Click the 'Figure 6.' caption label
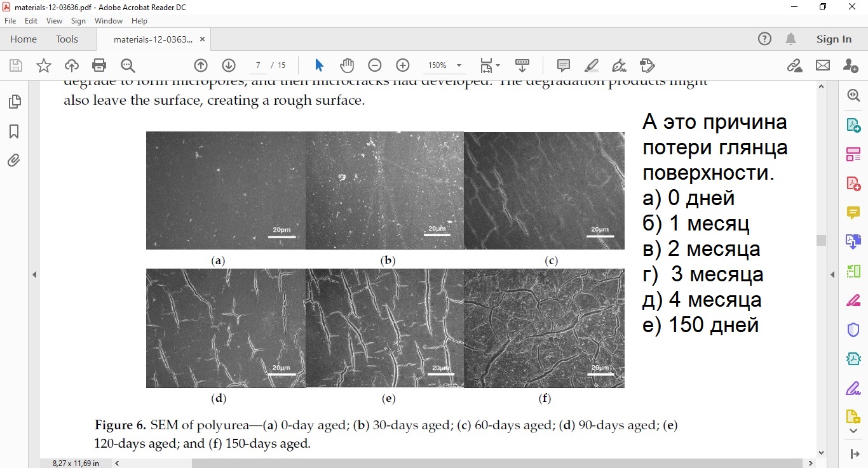The height and width of the screenshot is (468, 868). (x=121, y=425)
